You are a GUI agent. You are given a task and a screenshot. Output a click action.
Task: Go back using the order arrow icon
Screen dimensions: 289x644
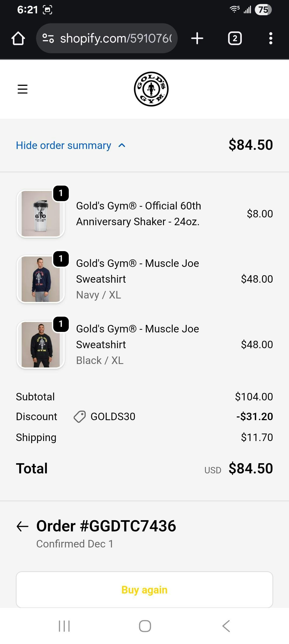[x=22, y=526]
